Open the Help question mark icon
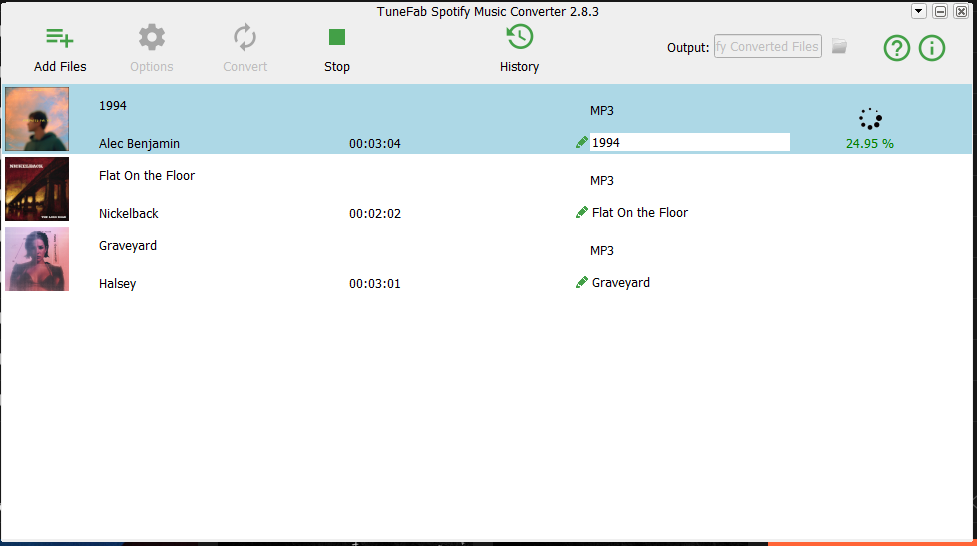977x546 pixels. tap(897, 47)
